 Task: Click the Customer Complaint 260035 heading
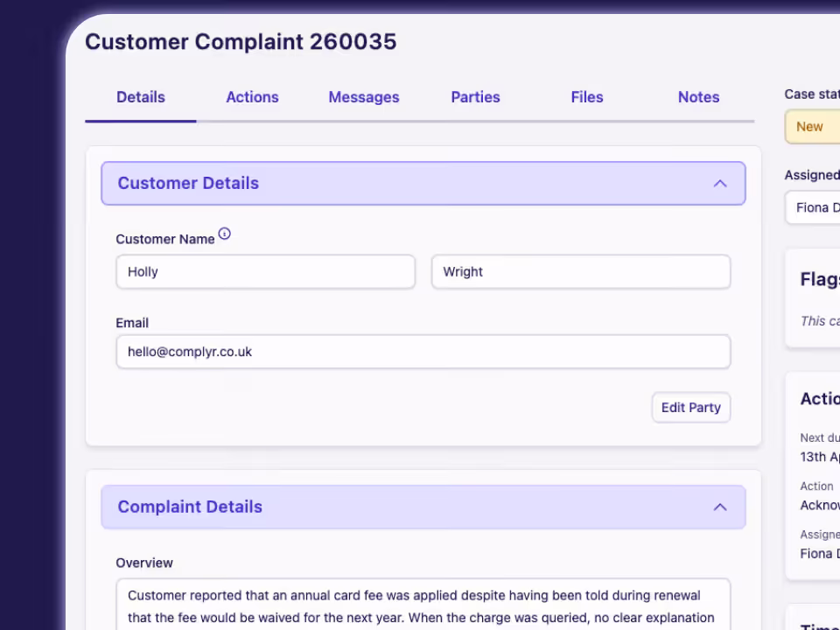241,42
